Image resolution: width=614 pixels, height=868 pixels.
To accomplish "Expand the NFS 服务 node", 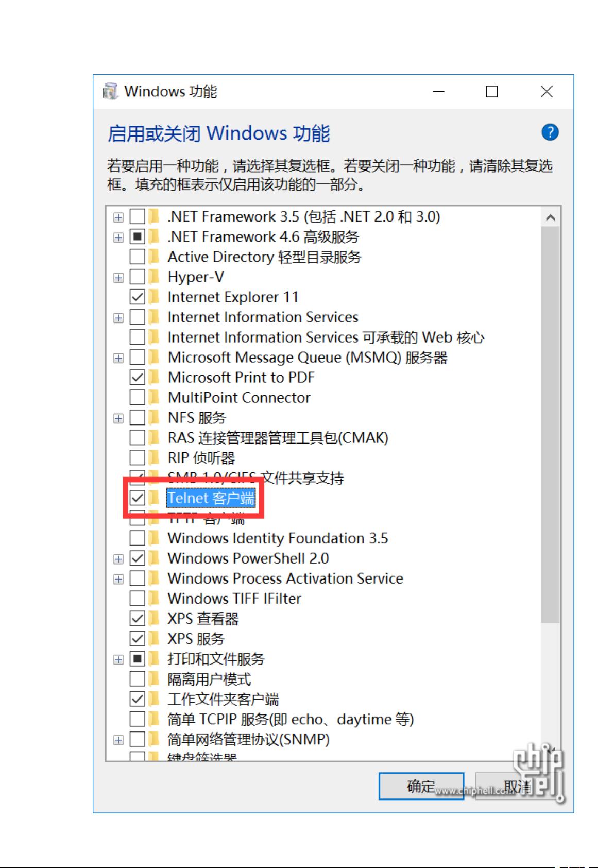I will 118,418.
